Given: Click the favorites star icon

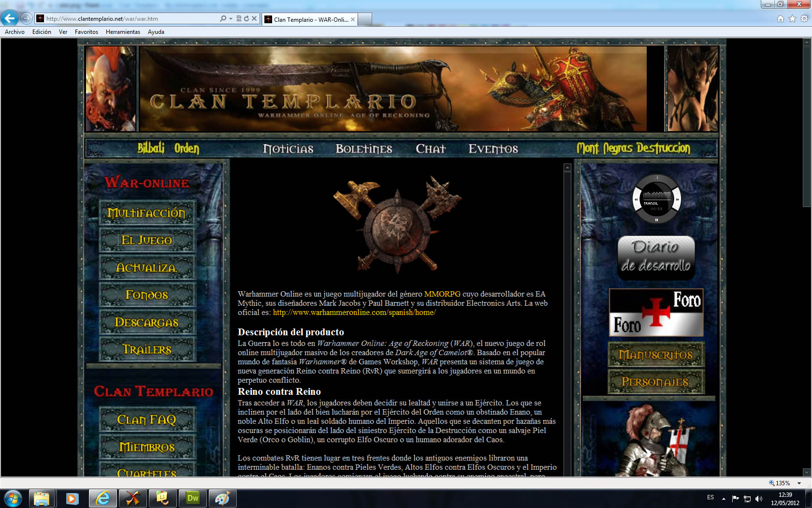Looking at the screenshot, I should tap(792, 19).
